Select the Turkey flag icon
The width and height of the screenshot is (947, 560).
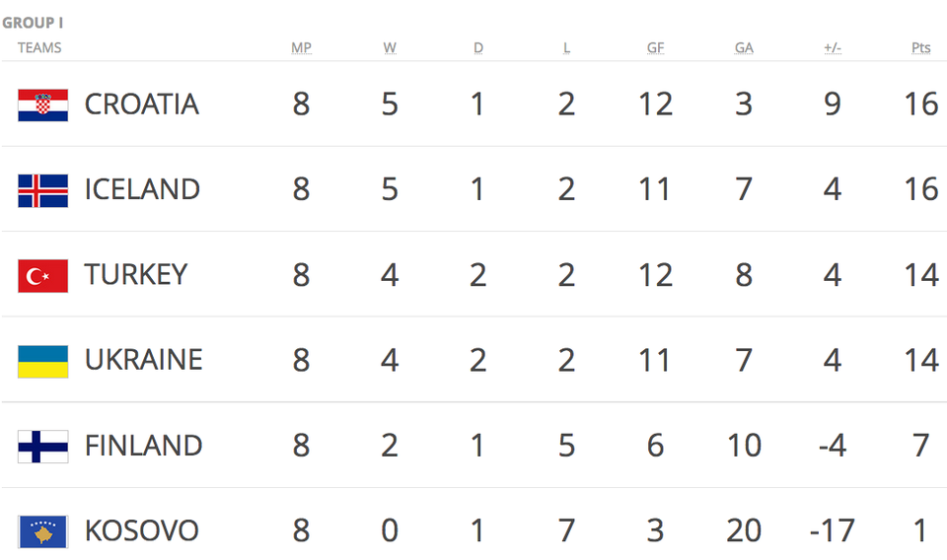(x=42, y=276)
